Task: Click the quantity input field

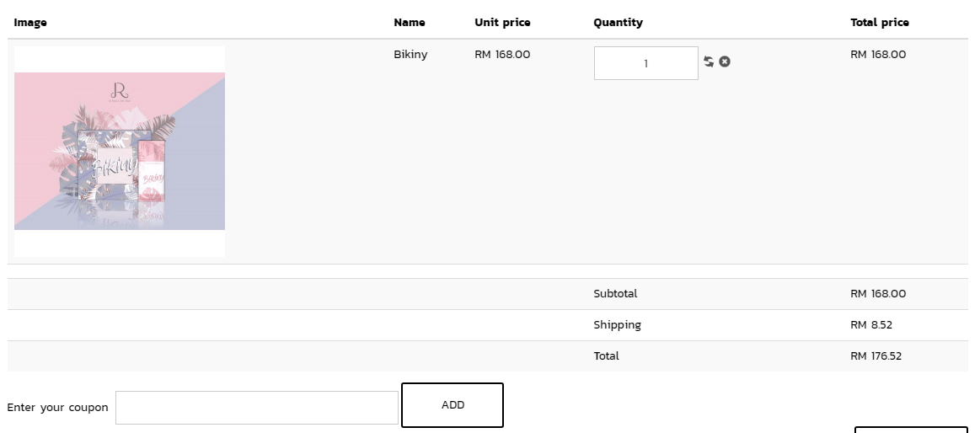Action: tap(645, 63)
